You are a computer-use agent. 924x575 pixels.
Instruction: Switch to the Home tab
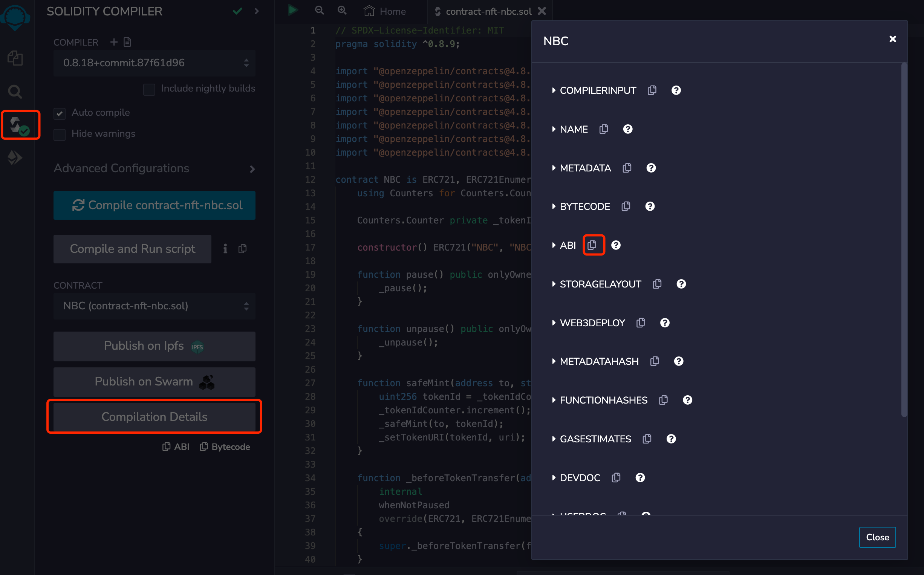tap(385, 11)
